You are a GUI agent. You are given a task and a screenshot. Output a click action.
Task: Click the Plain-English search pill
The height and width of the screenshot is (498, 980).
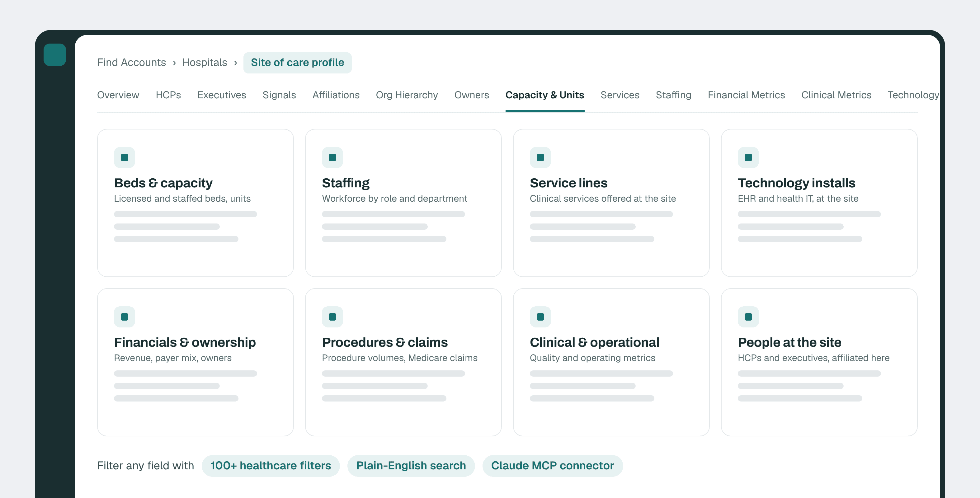click(411, 466)
